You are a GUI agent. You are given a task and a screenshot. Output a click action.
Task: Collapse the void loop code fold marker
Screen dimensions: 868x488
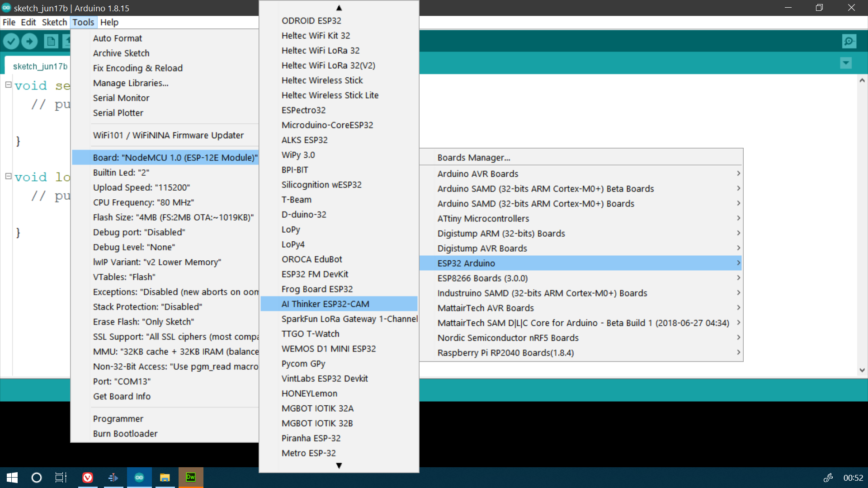click(8, 176)
